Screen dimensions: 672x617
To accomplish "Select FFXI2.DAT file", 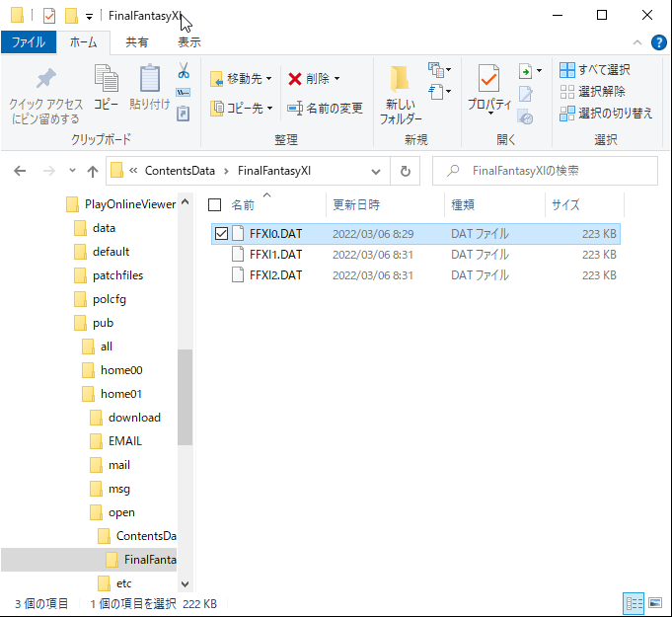I will coord(415,275).
